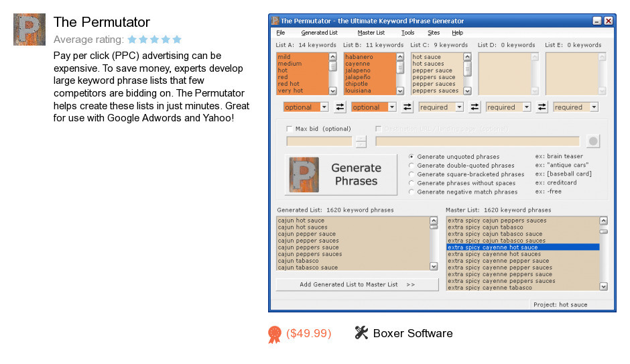Image resolution: width=630 pixels, height=364 pixels.
Task: Select 'extra spicy cajun tabasco sauce' row
Action: click(x=495, y=234)
